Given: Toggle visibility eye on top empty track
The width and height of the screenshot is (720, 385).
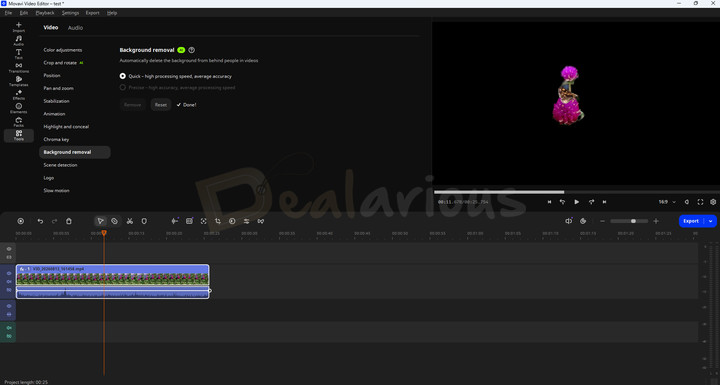Looking at the screenshot, I should click(9, 249).
